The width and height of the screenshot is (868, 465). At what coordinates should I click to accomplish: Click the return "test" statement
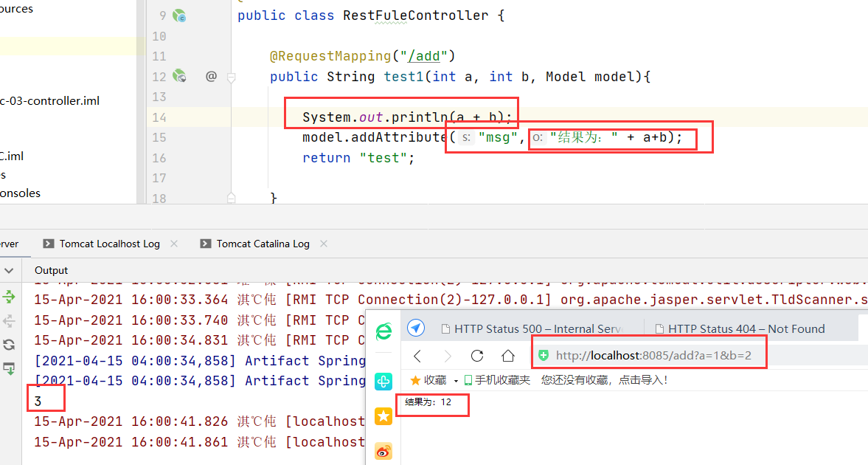[x=358, y=158]
